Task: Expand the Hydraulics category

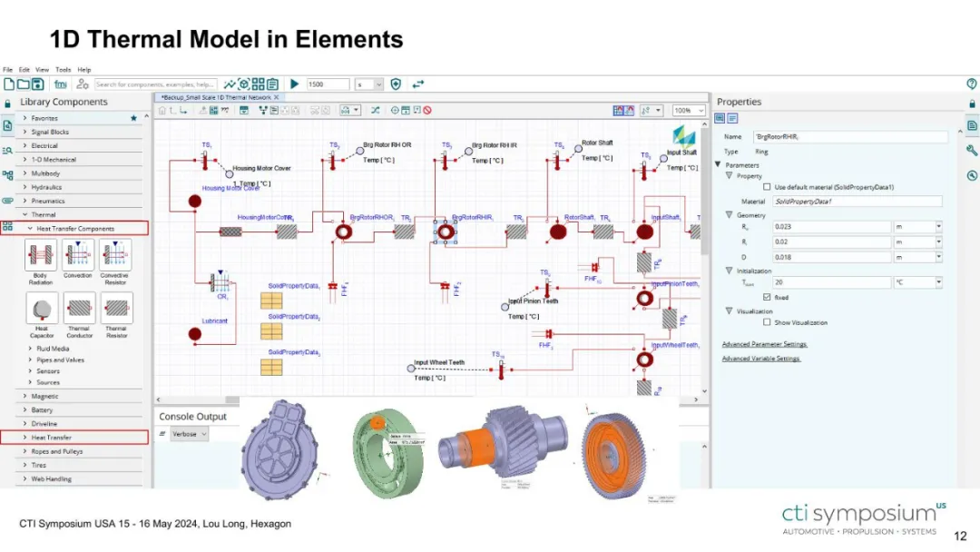Action: tap(25, 187)
